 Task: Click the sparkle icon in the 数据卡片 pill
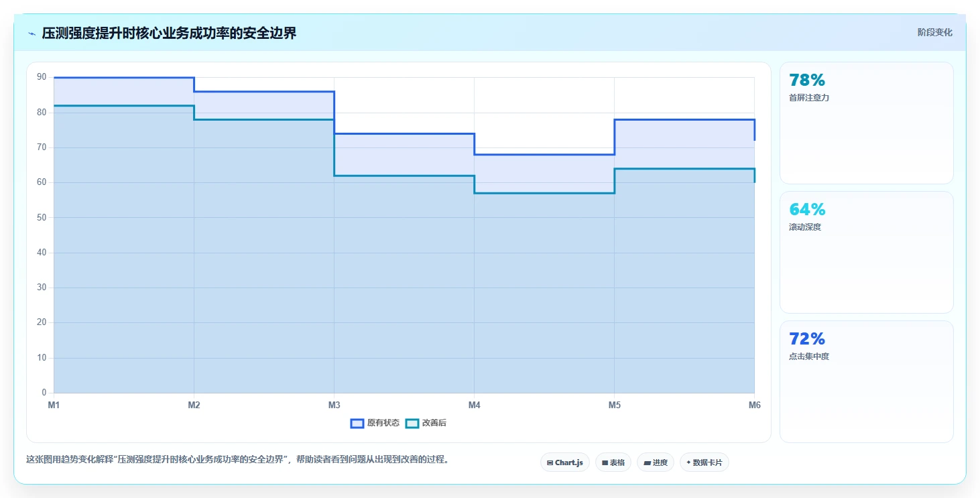coord(688,462)
